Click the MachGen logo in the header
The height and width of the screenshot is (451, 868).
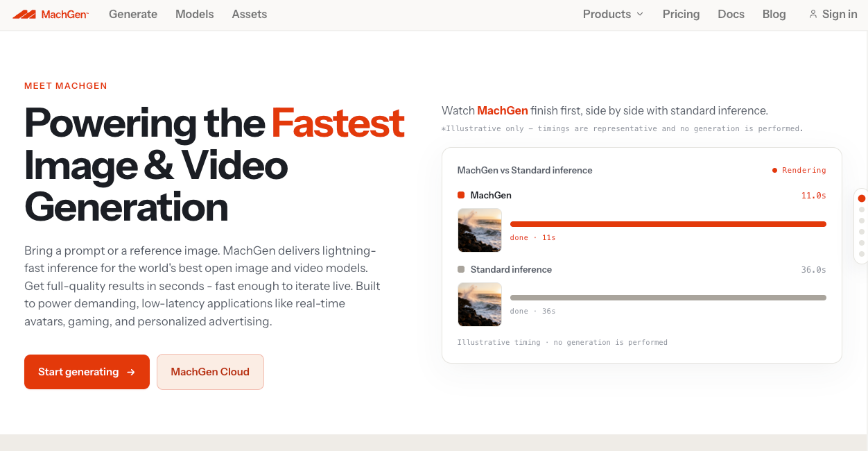pyautogui.click(x=51, y=14)
